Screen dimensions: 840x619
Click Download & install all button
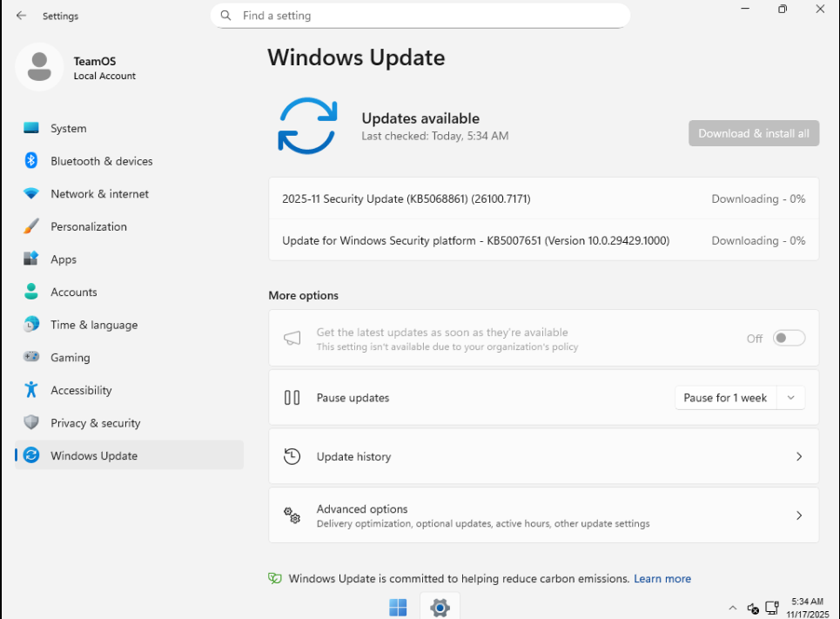tap(754, 133)
